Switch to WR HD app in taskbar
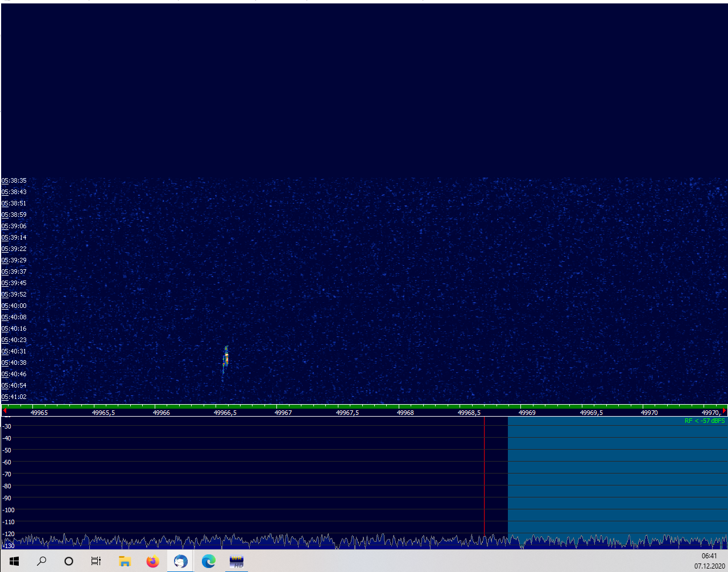Viewport: 728px width, 572px height. pyautogui.click(x=236, y=561)
